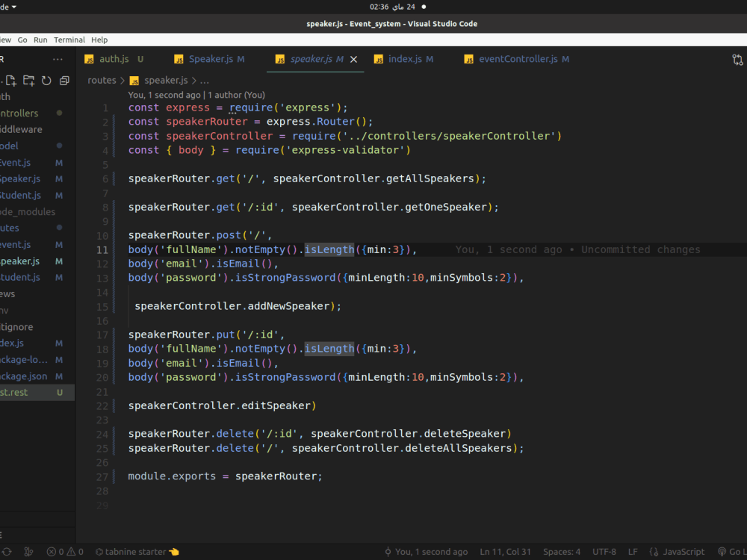The height and width of the screenshot is (560, 747).
Task: Open Explorer more actions menu
Action: click(x=58, y=58)
